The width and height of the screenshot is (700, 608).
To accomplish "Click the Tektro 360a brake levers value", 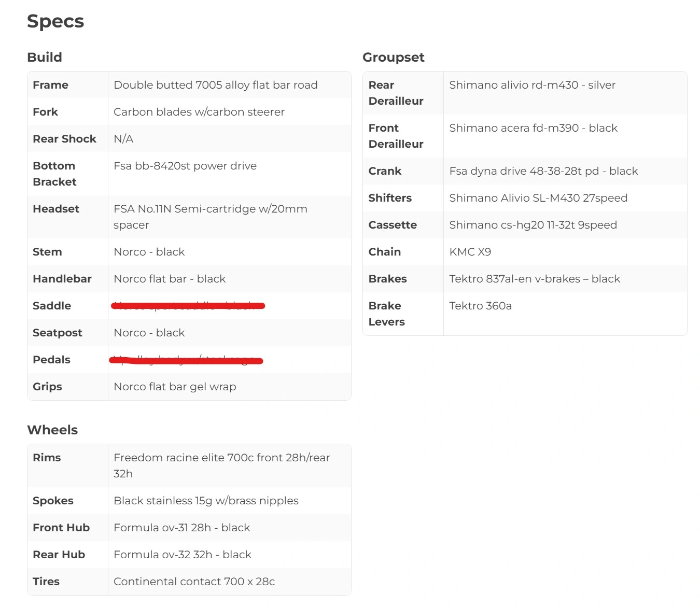I will 480,306.
